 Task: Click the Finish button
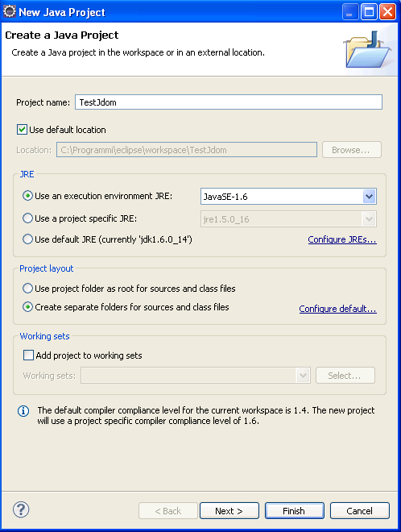coord(294,510)
